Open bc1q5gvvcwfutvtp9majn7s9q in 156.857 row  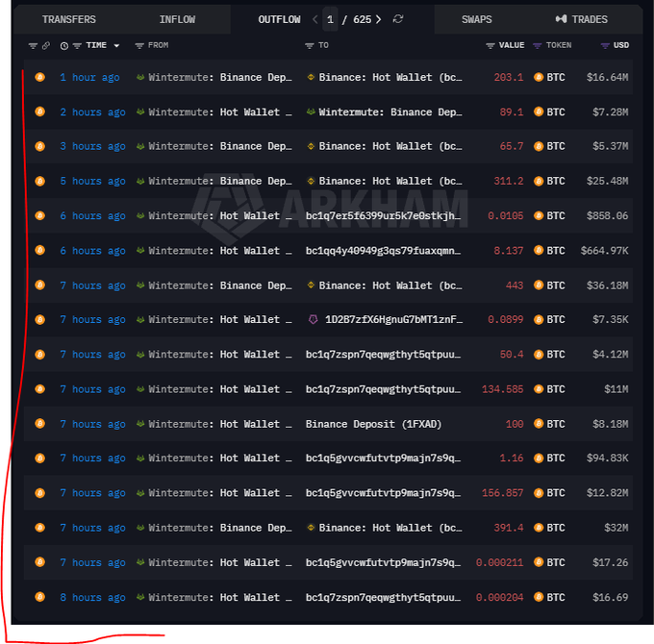tap(384, 493)
